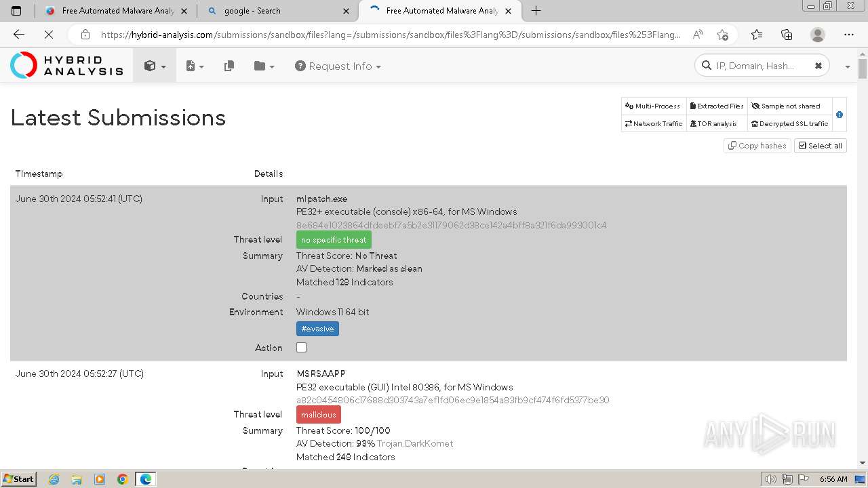This screenshot has width=868, height=488.
Task: Click the Multi-Process legend item
Action: pyautogui.click(x=653, y=106)
